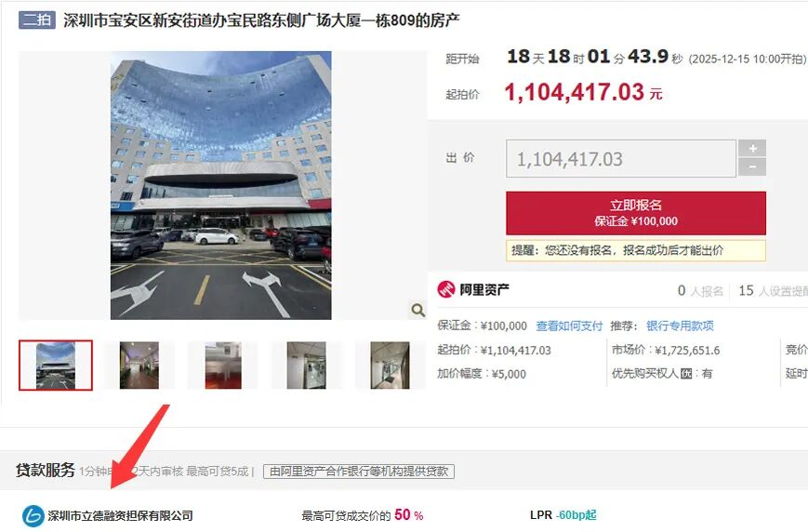Open the 查看如何支付 link

pos(569,326)
